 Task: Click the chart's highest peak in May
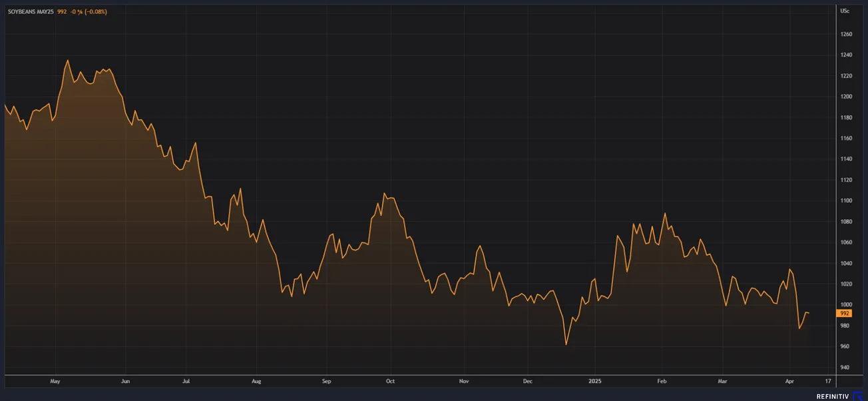tap(67, 61)
